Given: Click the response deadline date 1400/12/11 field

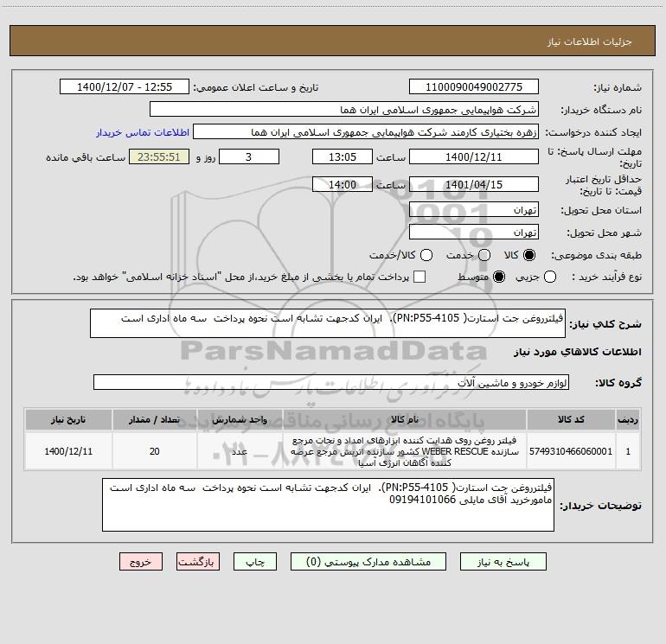Looking at the screenshot, I should (x=474, y=156).
